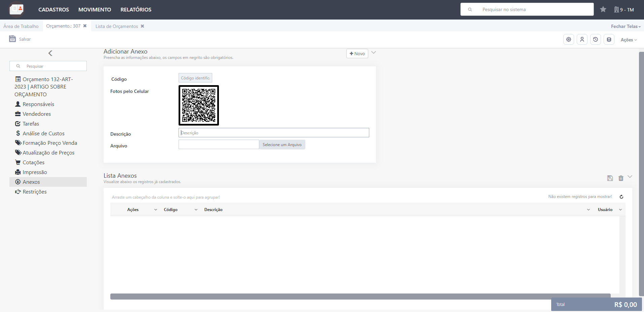
Task: Open the Usuário column dropdown arrow
Action: (620, 210)
